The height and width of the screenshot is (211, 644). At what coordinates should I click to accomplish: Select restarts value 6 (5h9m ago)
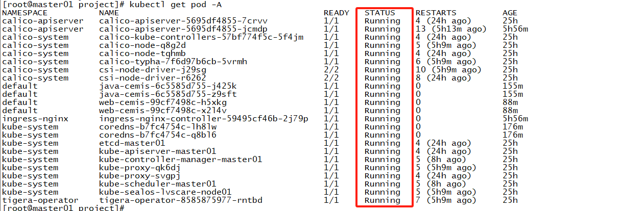click(x=446, y=62)
